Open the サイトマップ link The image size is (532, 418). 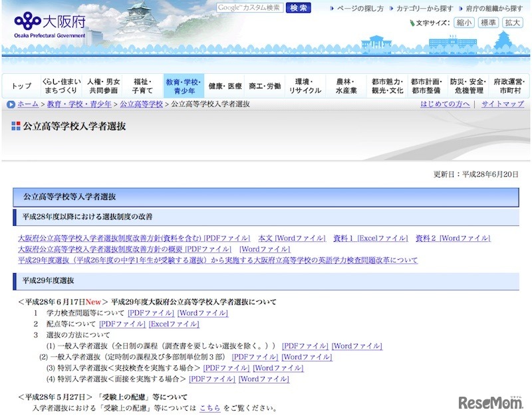(x=502, y=104)
